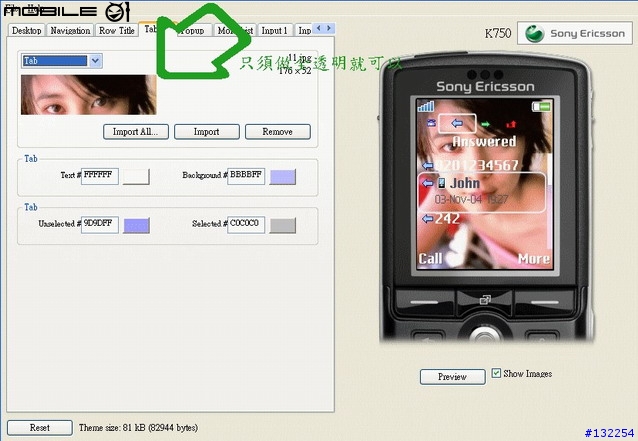Click the Sony Ericsson logo button
This screenshot has height=441, width=638.
pos(575,33)
